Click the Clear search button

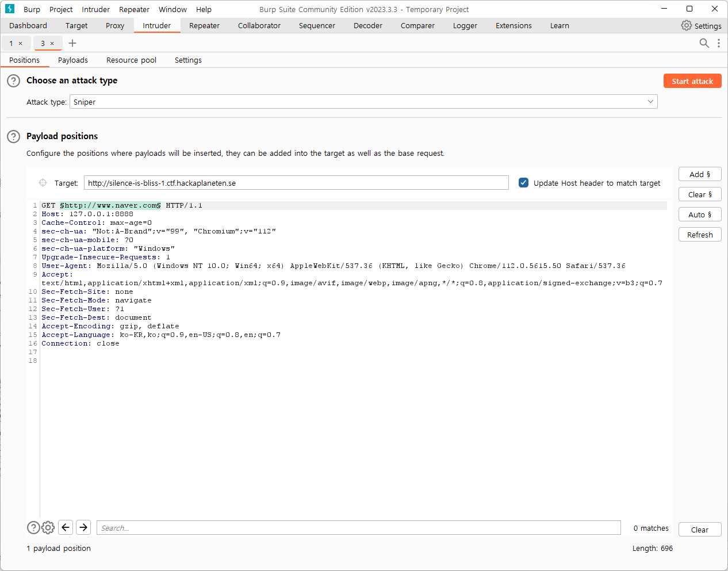click(x=700, y=530)
